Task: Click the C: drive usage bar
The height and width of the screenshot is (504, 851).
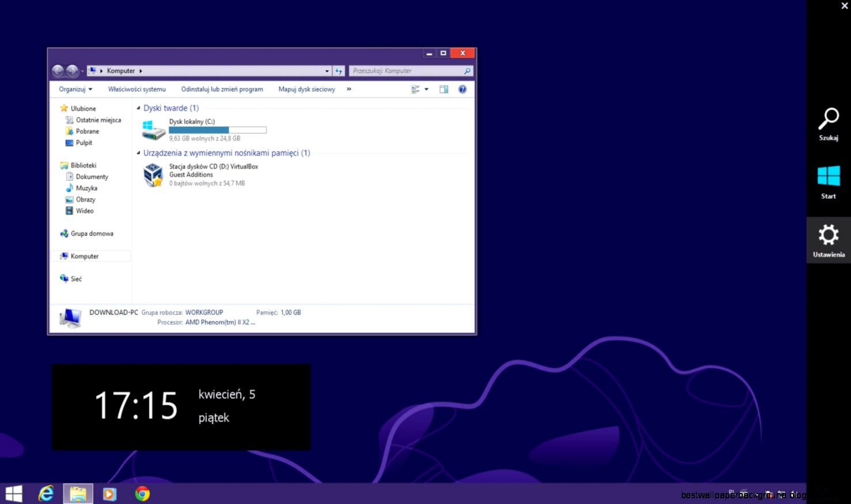Action: click(x=218, y=130)
